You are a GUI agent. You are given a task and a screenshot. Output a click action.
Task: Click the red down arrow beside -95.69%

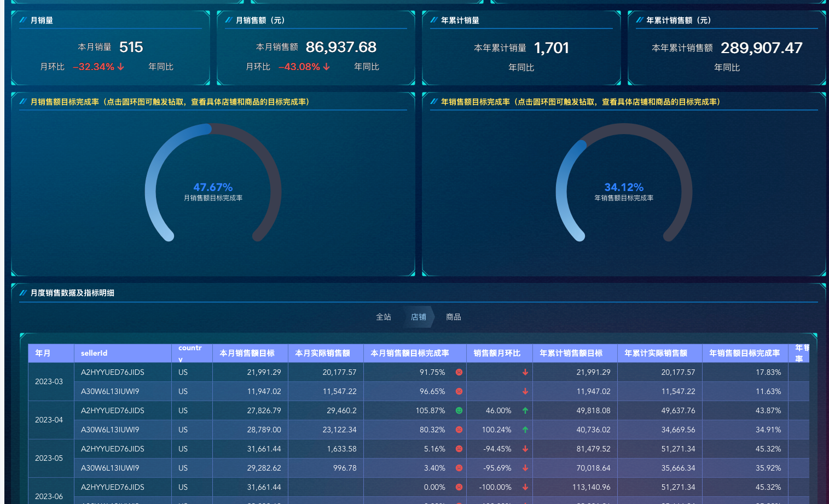525,468
